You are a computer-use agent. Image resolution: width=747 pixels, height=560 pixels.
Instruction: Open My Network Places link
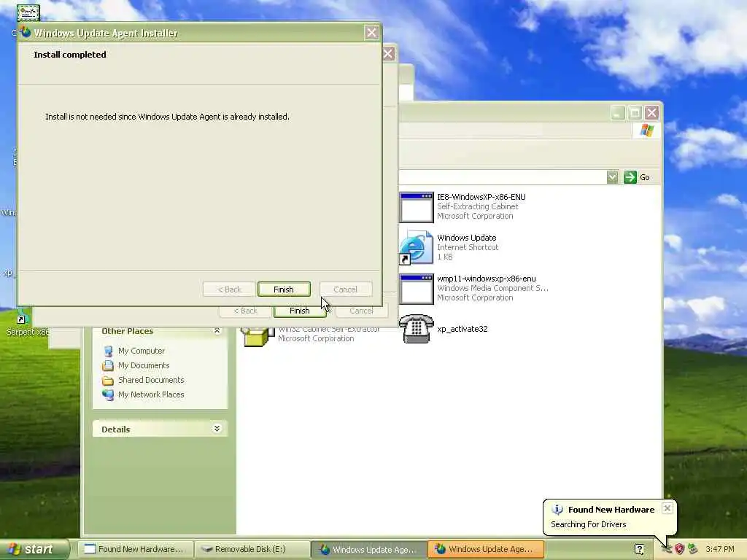click(x=151, y=394)
